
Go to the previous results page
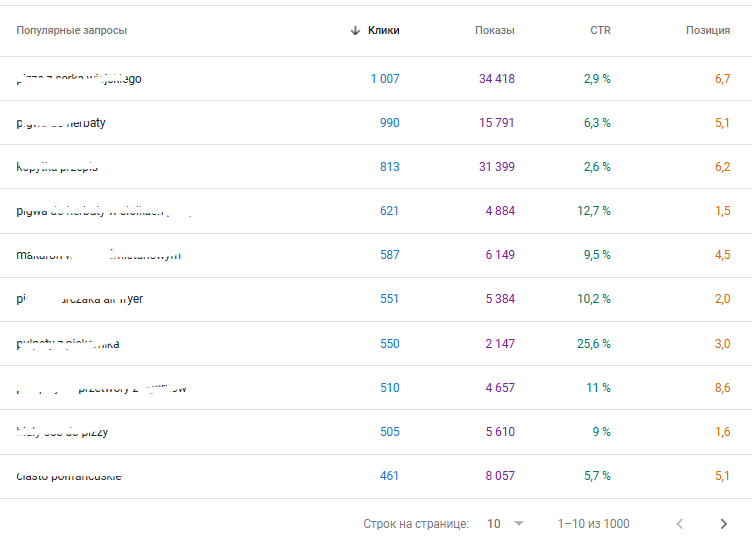point(680,523)
